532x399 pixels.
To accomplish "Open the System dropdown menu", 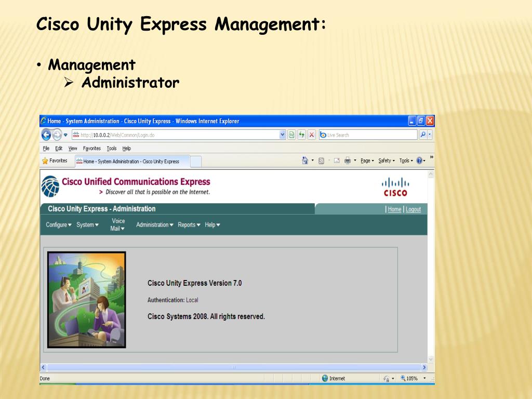I will coord(87,224).
